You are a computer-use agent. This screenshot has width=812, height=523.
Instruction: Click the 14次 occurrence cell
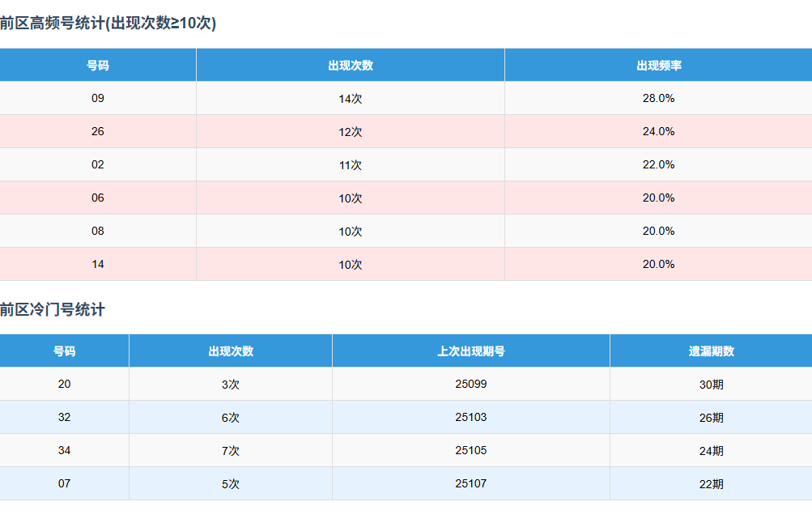click(350, 99)
